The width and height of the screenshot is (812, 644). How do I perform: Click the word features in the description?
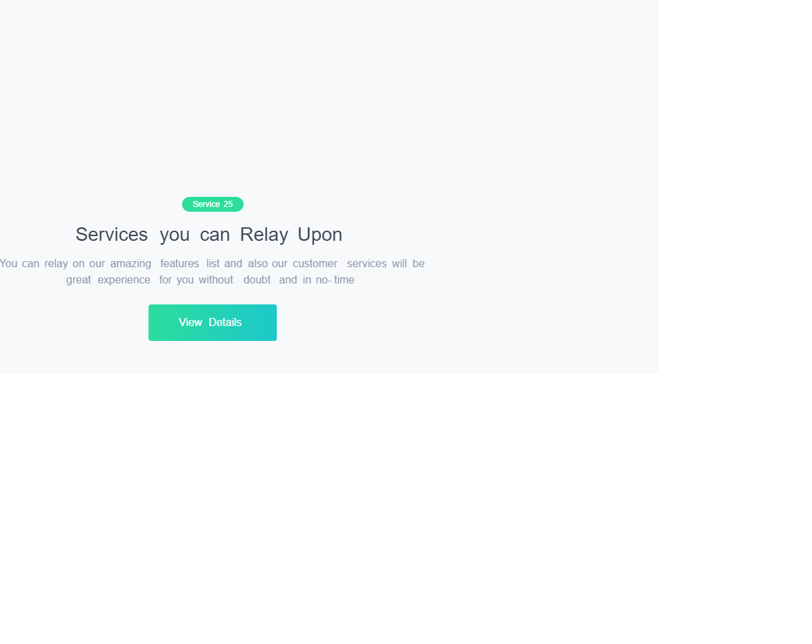click(180, 263)
